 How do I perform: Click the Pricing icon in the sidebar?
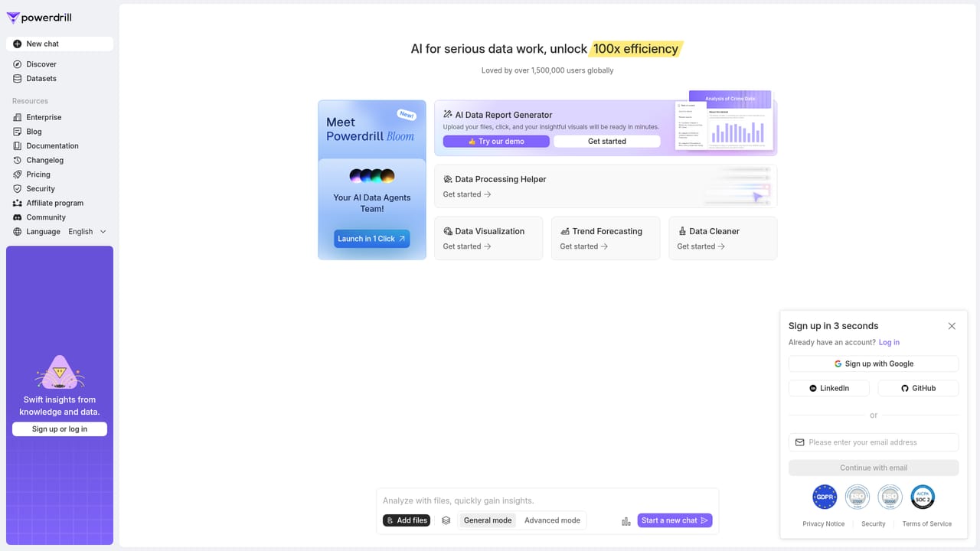(x=18, y=174)
